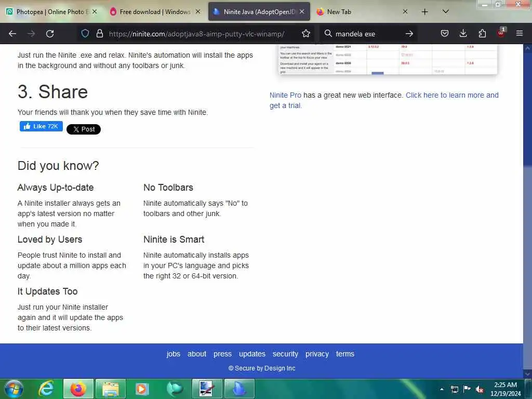532x399 pixels.
Task: Click the ninite.com URL address field
Action: click(x=196, y=34)
